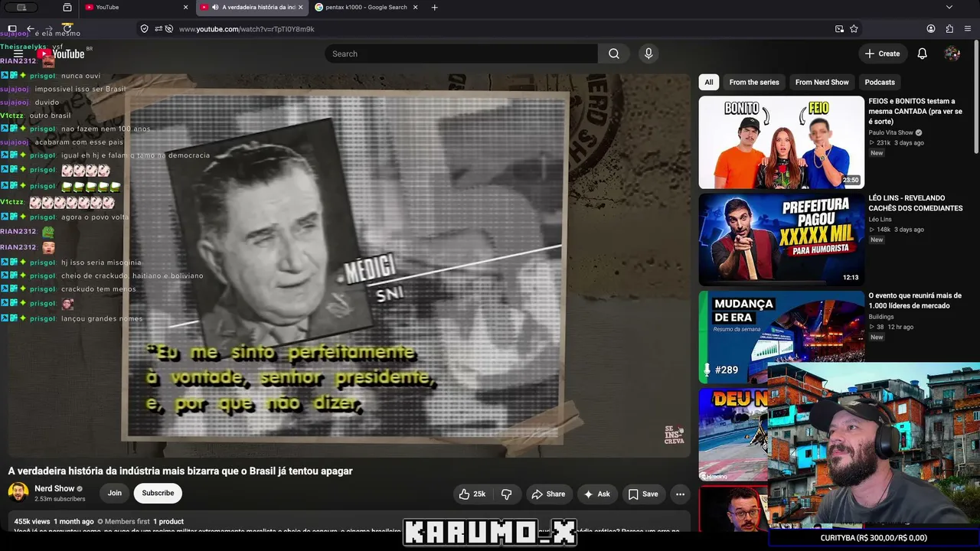980x551 pixels.
Task: Click the shield icon in address bar
Action: tap(144, 29)
